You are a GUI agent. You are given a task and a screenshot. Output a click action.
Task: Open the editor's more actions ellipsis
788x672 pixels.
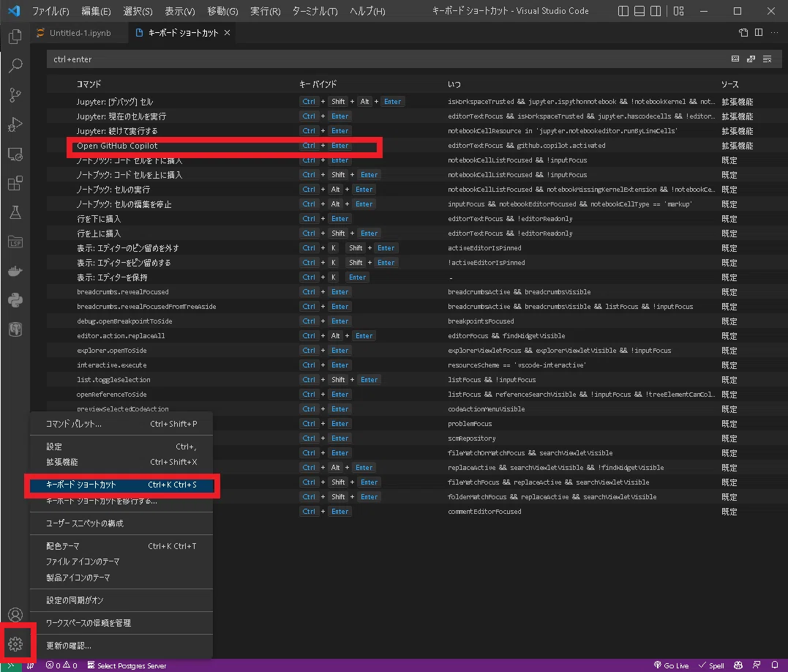774,33
